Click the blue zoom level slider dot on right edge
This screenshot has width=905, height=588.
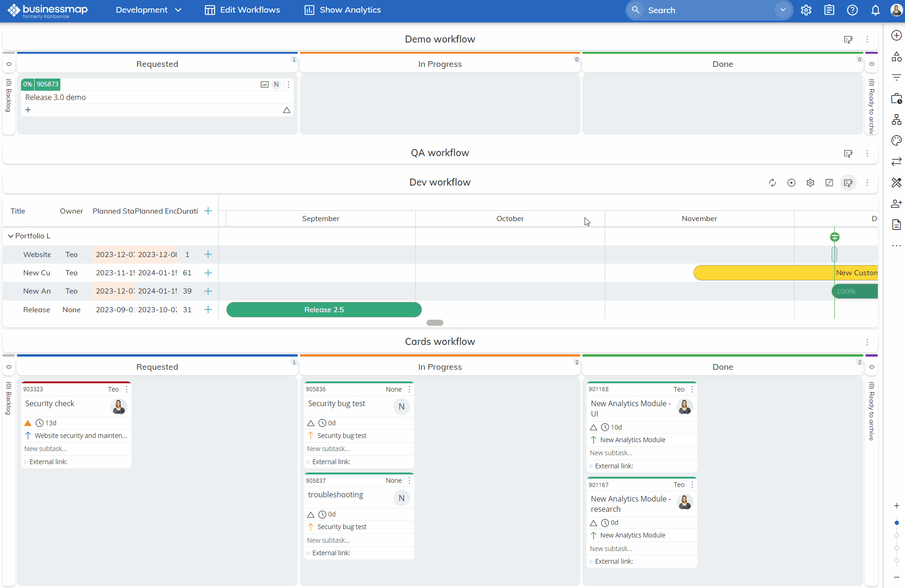coord(897,523)
